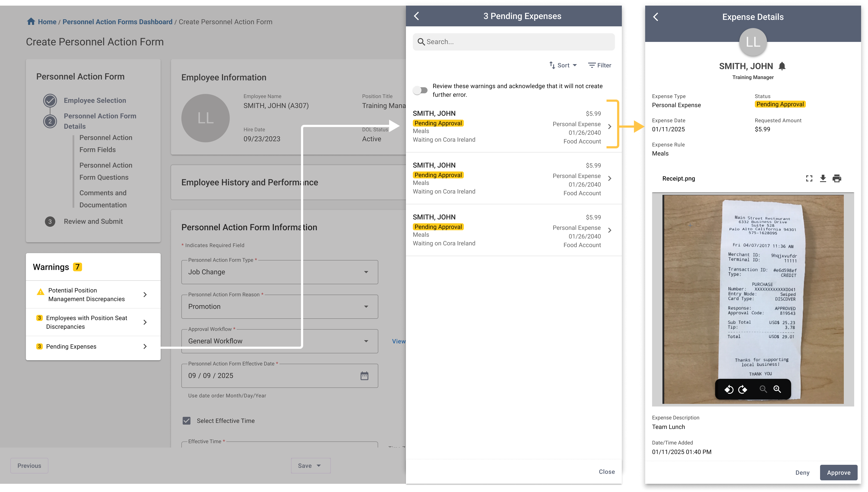
Task: Expand the Pending Expenses warning row
Action: pyautogui.click(x=93, y=346)
